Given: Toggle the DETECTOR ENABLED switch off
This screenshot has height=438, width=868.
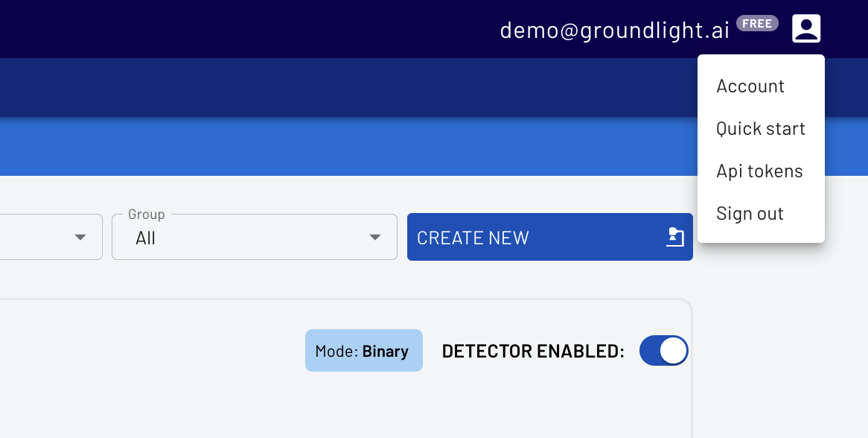Looking at the screenshot, I should point(664,351).
